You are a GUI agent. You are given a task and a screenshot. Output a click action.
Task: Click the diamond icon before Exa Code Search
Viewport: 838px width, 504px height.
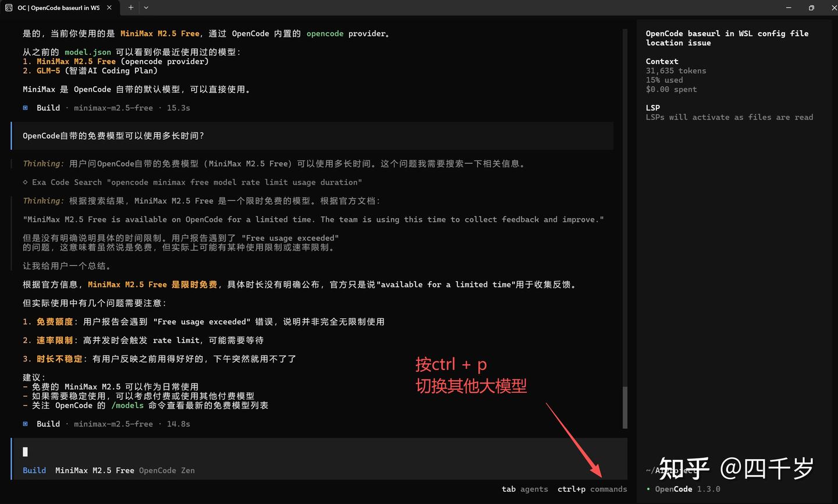point(25,182)
